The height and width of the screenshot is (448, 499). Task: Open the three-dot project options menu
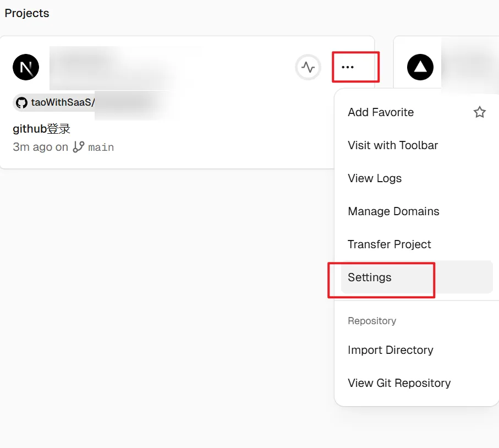(x=347, y=67)
